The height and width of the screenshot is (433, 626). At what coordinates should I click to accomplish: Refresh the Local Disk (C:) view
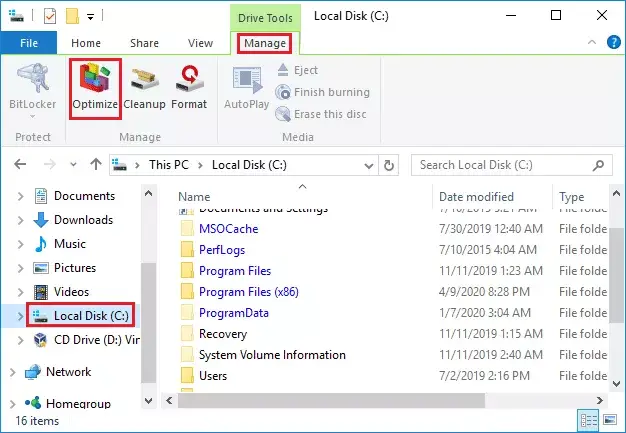point(389,165)
